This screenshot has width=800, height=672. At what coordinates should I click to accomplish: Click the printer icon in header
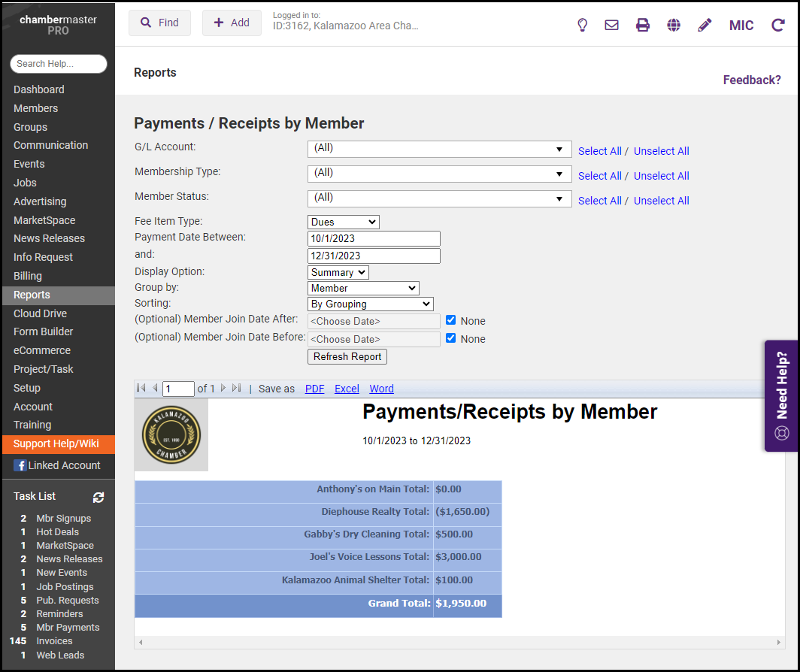[643, 25]
